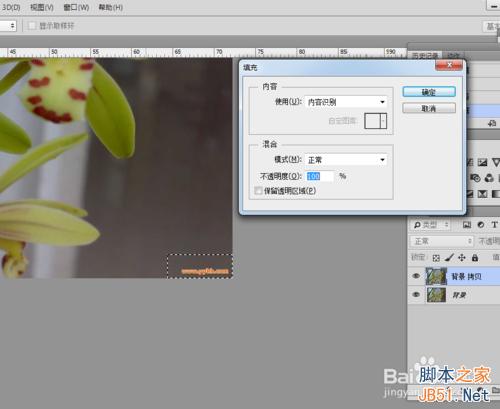
Task: Open the 模式 blend mode dropdown in dialog
Action: [346, 160]
